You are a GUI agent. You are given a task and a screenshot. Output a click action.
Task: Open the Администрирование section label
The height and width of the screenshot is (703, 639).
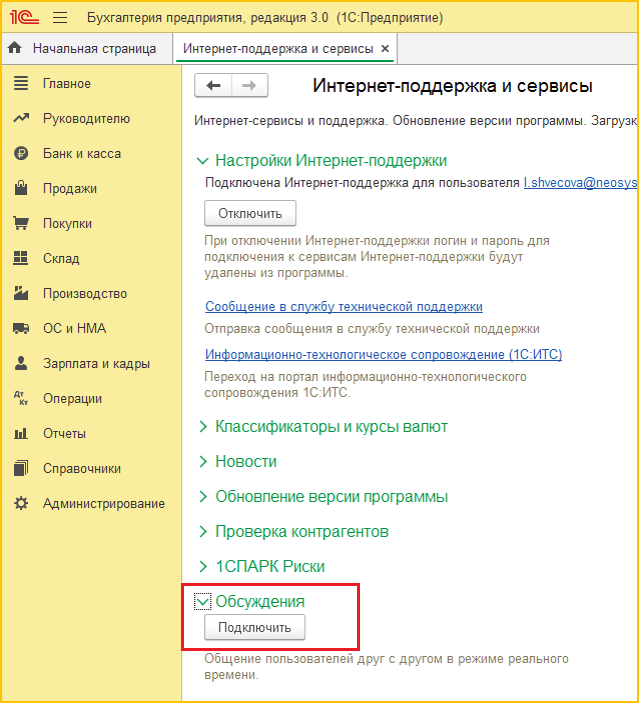coord(104,503)
